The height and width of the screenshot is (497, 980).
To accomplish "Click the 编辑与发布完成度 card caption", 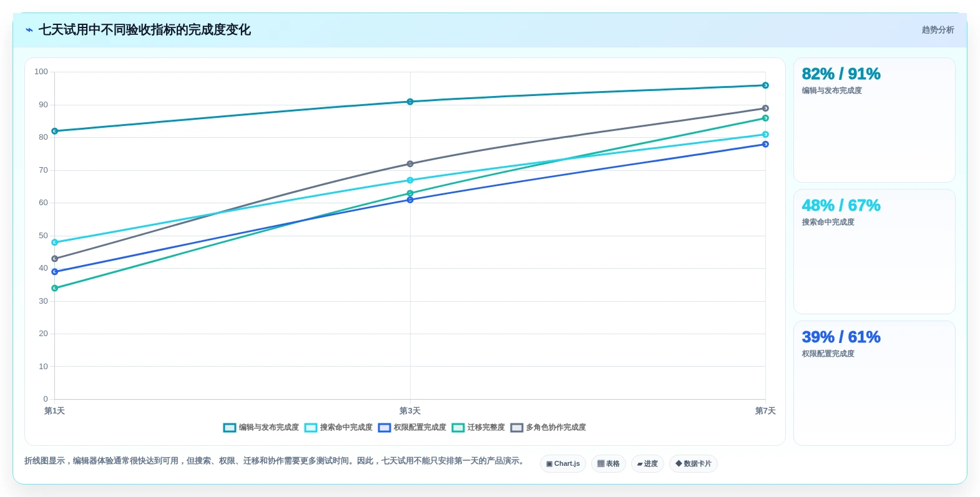I will coord(832,91).
